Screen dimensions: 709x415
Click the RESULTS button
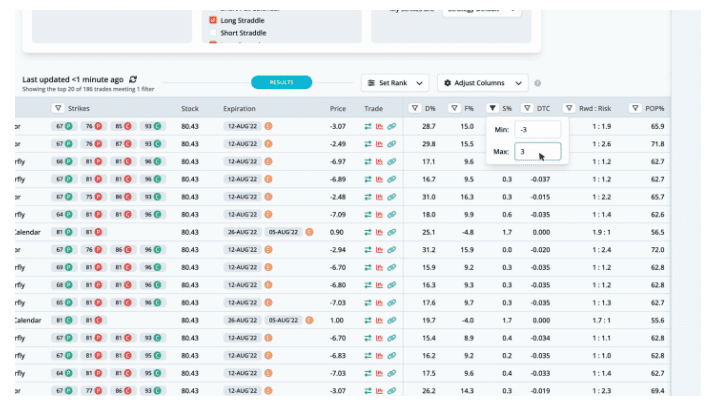pyautogui.click(x=281, y=83)
